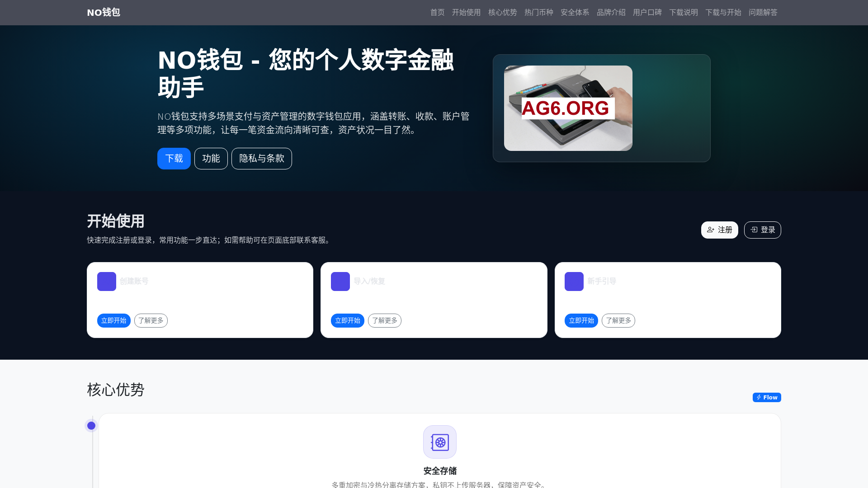Open 隐私与条款 button

(x=262, y=159)
